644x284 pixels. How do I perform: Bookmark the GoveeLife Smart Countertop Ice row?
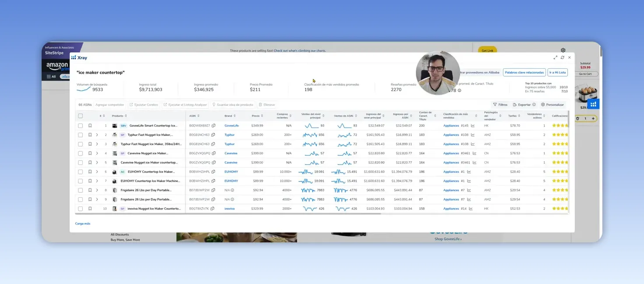[90, 126]
